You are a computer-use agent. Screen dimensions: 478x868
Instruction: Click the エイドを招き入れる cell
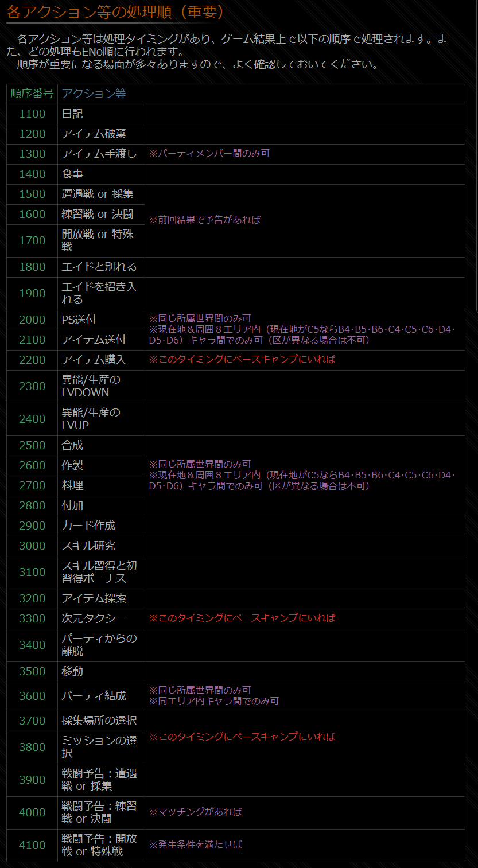(101, 294)
